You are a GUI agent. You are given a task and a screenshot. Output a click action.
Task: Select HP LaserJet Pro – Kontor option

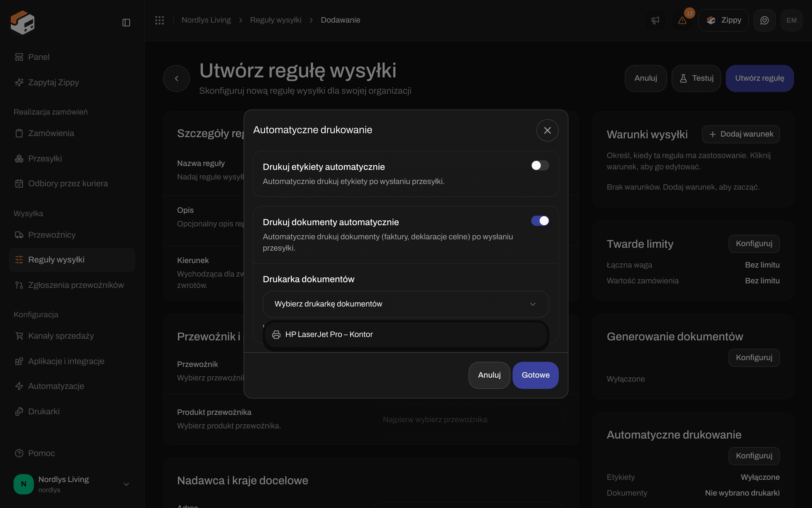[406, 335]
